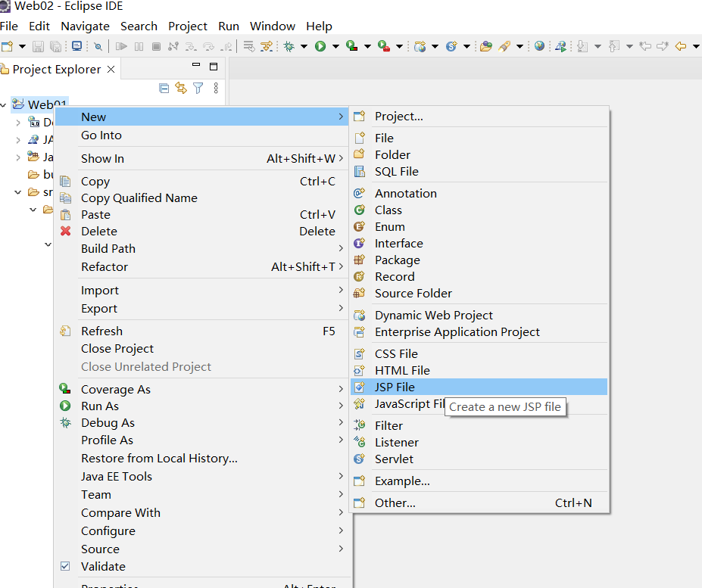The width and height of the screenshot is (702, 588).
Task: Open dropdown arrow next to Debug button
Action: (x=304, y=46)
